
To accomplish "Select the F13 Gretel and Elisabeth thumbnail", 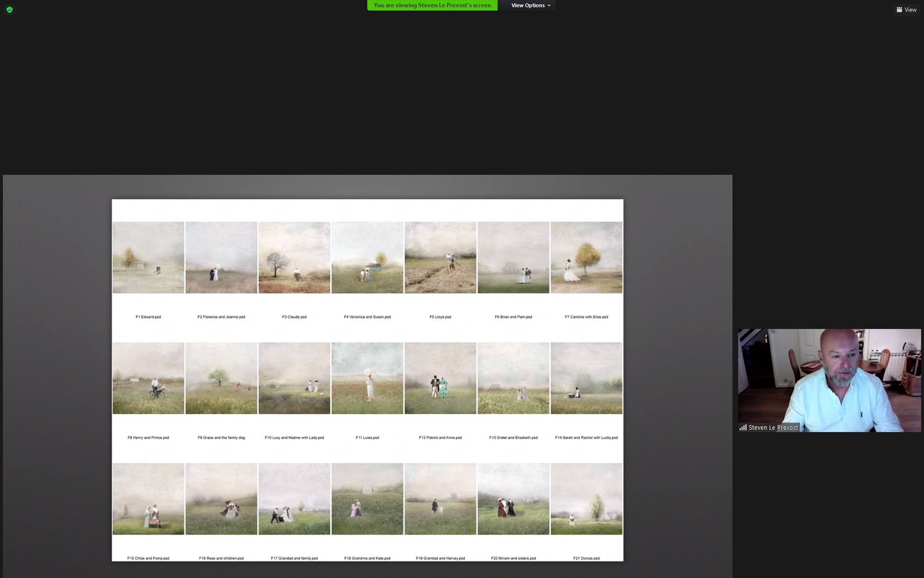I will click(x=513, y=378).
